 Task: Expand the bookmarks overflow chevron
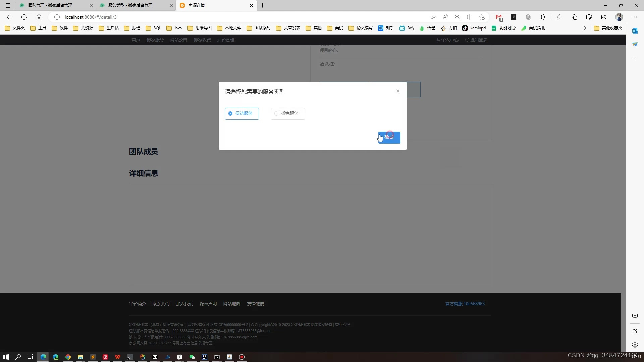tap(585, 28)
